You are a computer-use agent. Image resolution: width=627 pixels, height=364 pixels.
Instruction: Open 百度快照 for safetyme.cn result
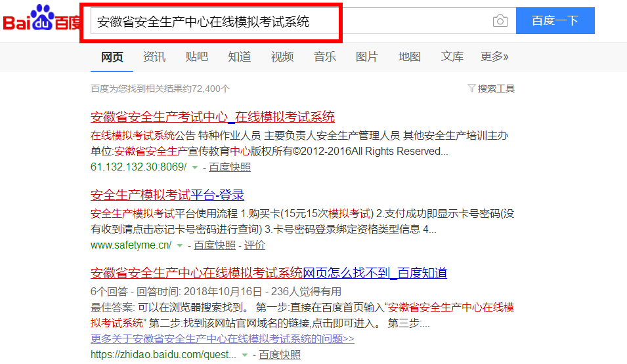[x=215, y=245]
